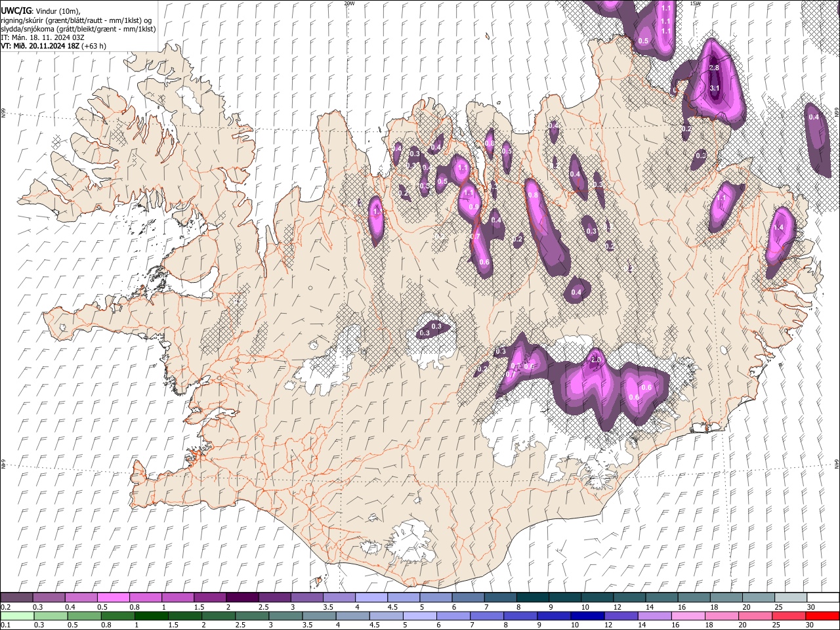Viewport: 840px width, 630px height.
Task: Click the "1.4" precipitation value on the map
Action: [x=780, y=227]
